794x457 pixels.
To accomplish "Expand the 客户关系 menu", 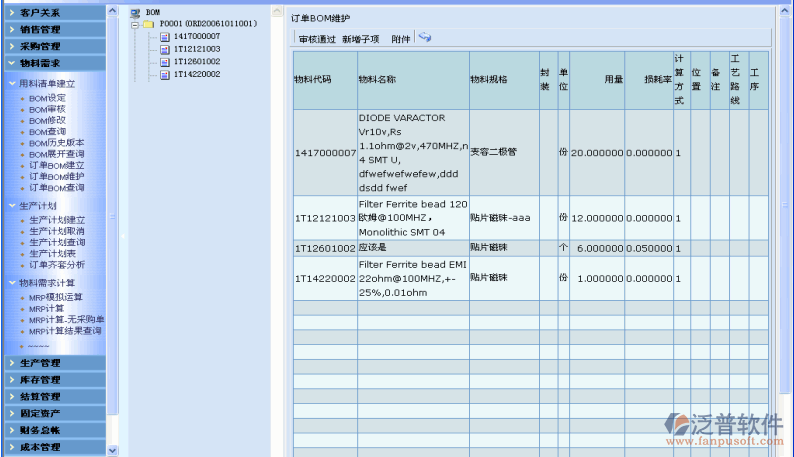I will (x=40, y=12).
